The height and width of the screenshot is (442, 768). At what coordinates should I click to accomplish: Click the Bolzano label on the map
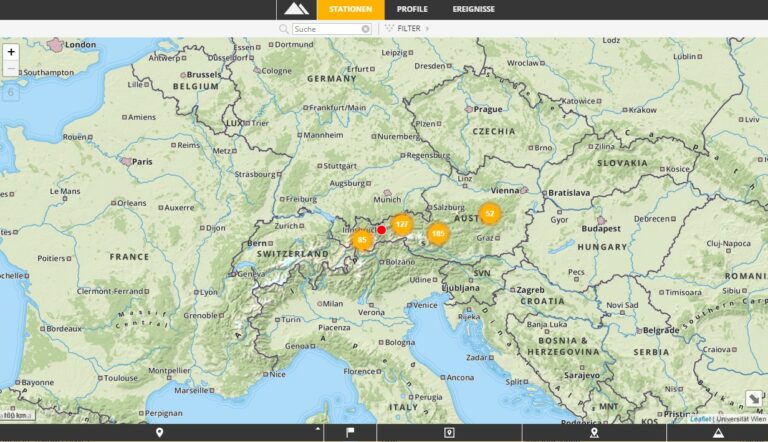[400, 262]
